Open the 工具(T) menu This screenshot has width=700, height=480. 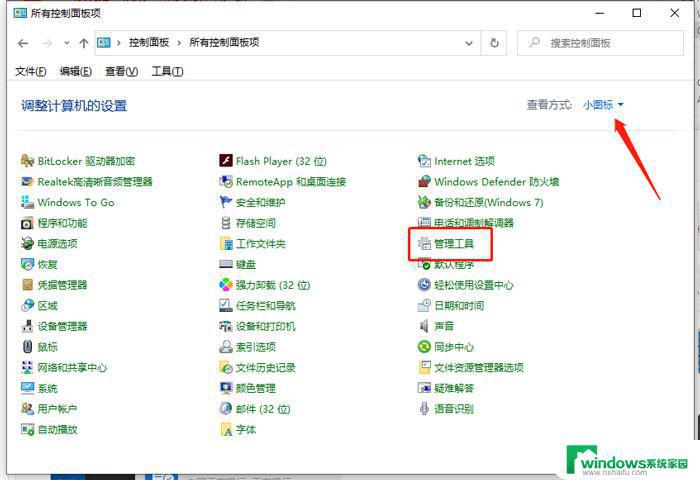167,71
